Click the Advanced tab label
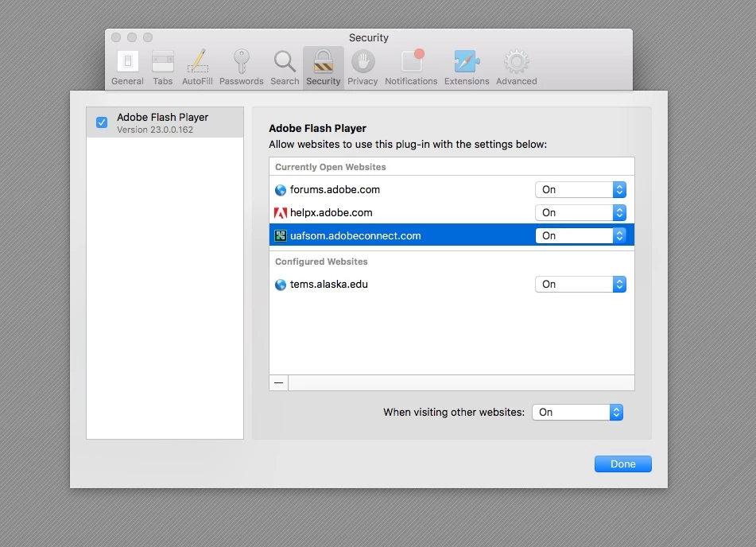 [x=517, y=81]
